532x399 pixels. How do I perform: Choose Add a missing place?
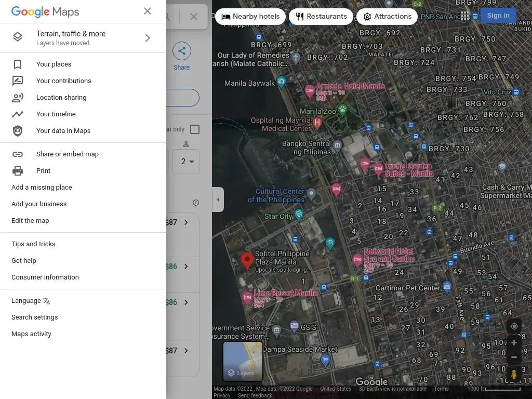pyautogui.click(x=42, y=187)
